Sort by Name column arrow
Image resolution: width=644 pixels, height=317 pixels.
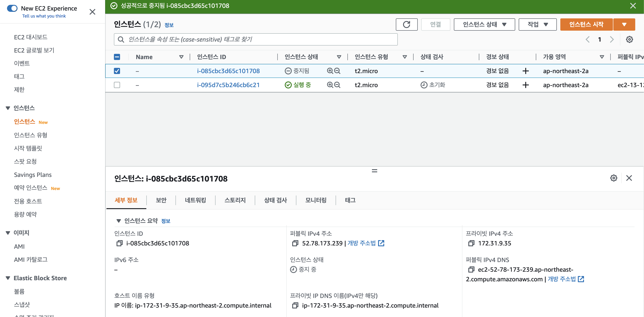tap(181, 57)
